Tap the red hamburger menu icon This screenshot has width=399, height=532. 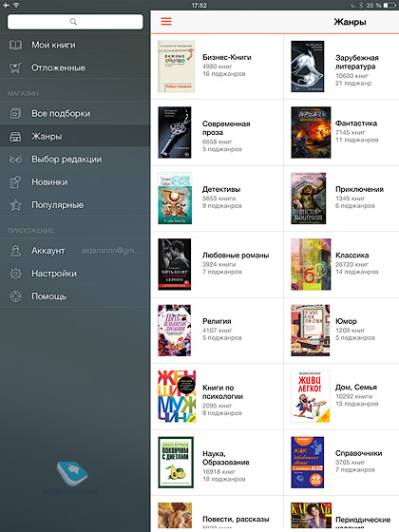(166, 21)
